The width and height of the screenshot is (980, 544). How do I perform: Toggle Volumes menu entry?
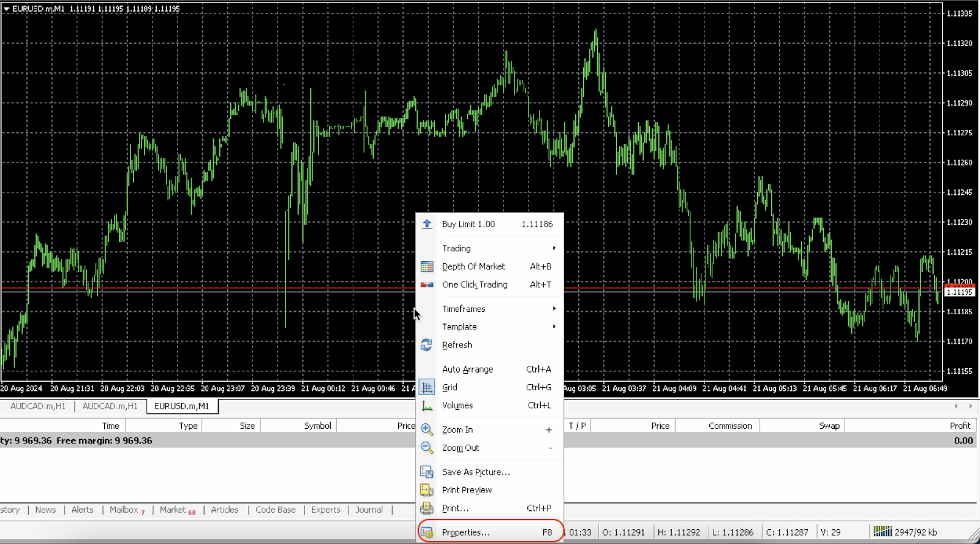[489, 406]
